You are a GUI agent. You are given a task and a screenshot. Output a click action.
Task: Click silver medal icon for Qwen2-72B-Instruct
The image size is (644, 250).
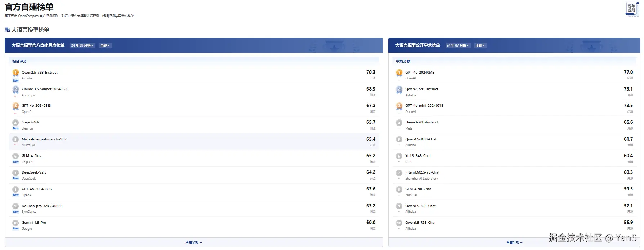point(399,89)
